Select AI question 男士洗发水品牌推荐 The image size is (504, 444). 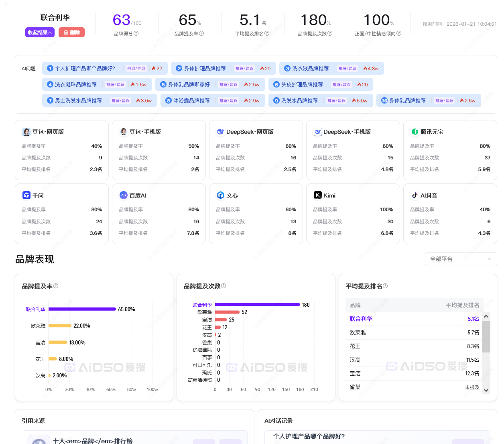click(78, 101)
